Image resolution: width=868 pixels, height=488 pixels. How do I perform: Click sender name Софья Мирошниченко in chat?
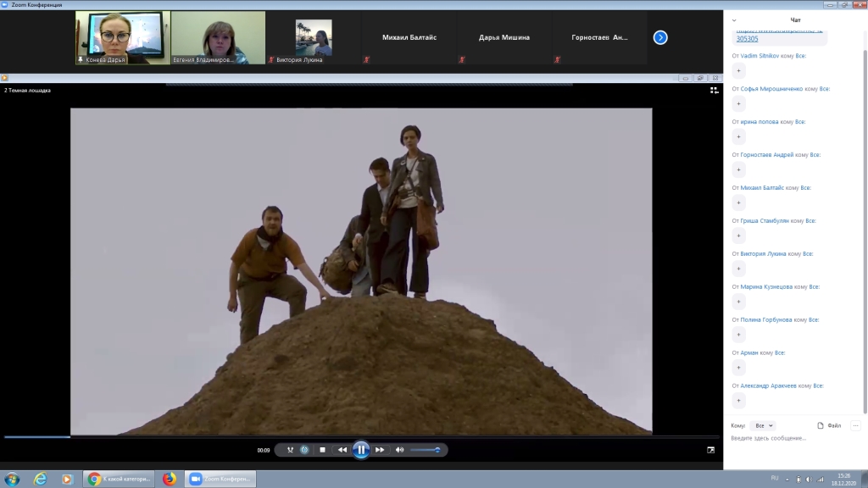[x=771, y=88]
